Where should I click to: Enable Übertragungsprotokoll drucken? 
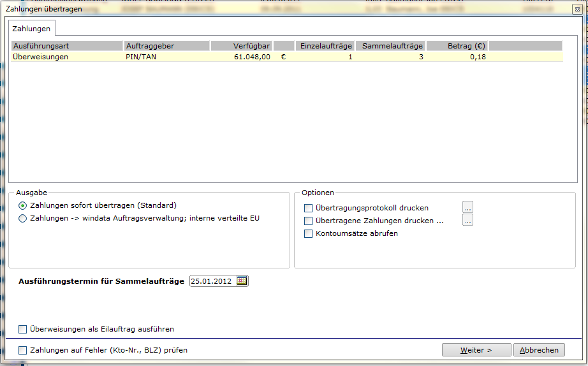coord(308,208)
